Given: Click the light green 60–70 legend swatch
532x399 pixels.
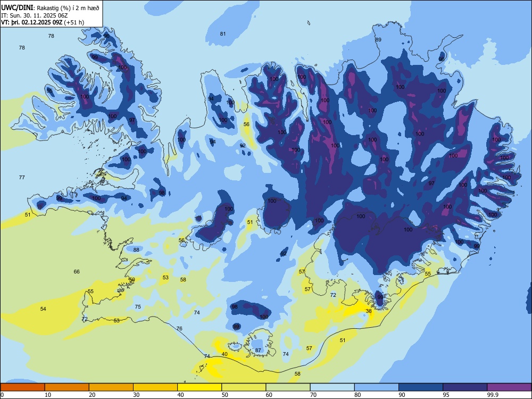Looking at the screenshot, I should 288,387.
